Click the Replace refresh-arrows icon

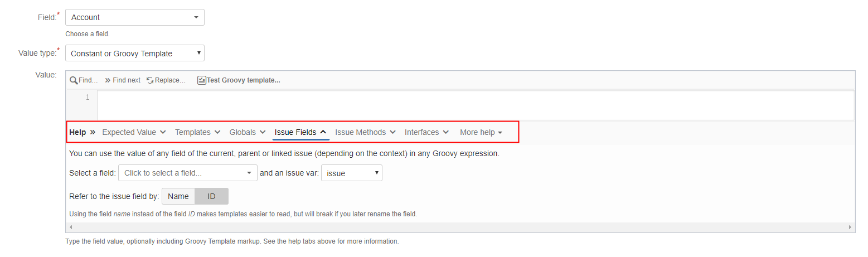point(150,80)
